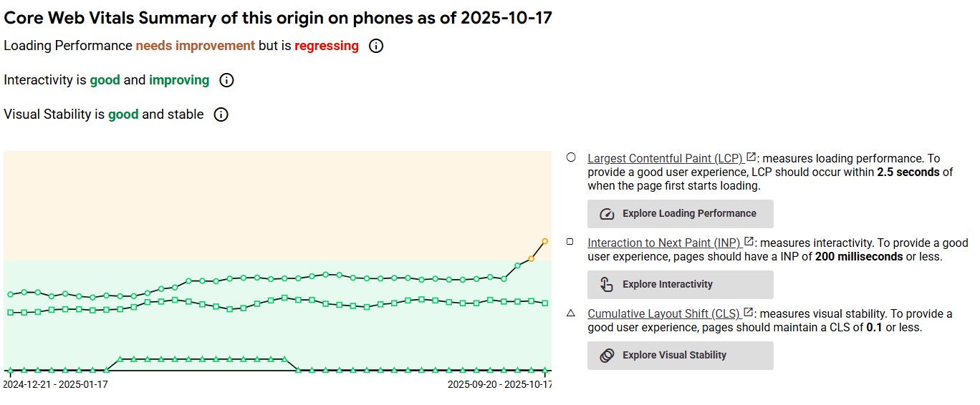980x405 pixels.
Task: Click the final CLS triangle data point
Action: click(545, 370)
